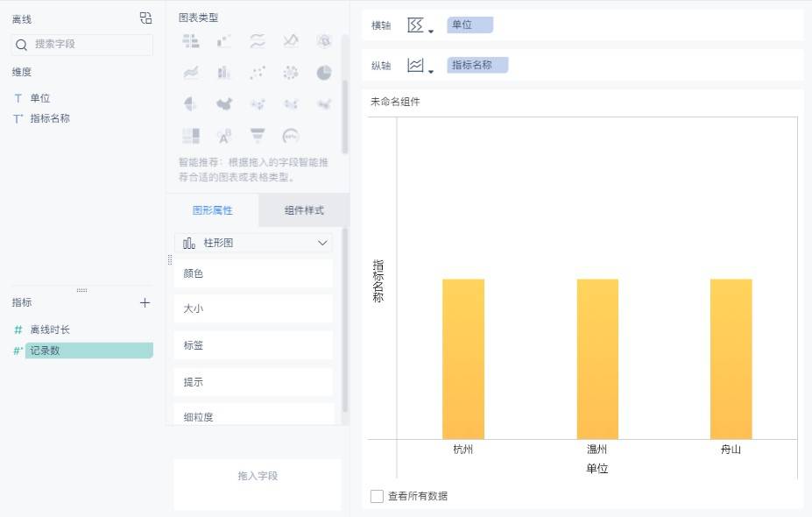Switch to the 组件样式 tab
The height and width of the screenshot is (517, 812).
[304, 210]
